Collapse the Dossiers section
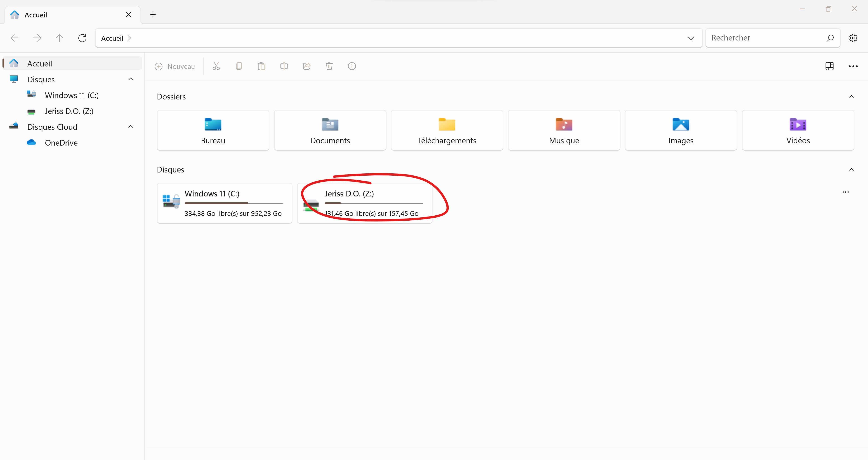 tap(851, 97)
